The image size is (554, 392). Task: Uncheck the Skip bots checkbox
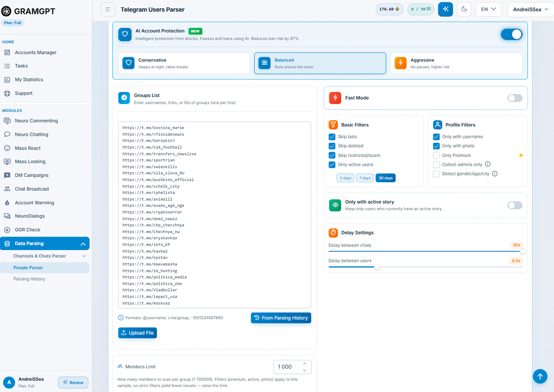click(x=332, y=136)
